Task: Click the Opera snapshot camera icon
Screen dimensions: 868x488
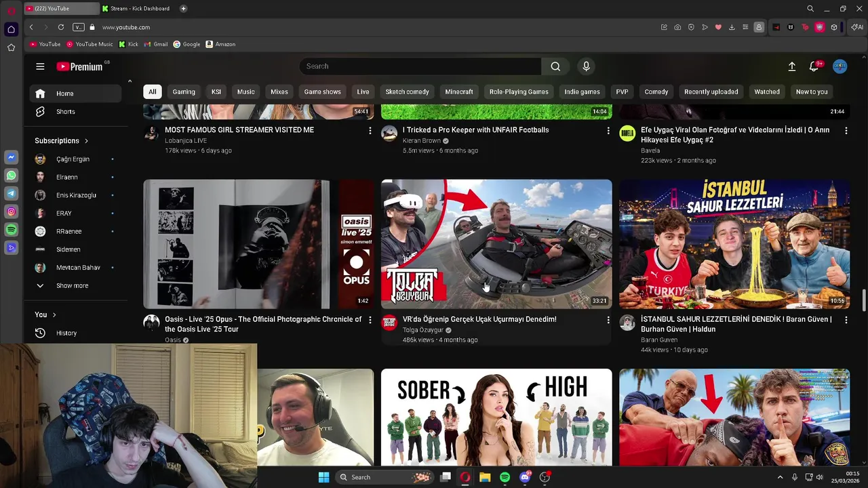Action: point(677,27)
